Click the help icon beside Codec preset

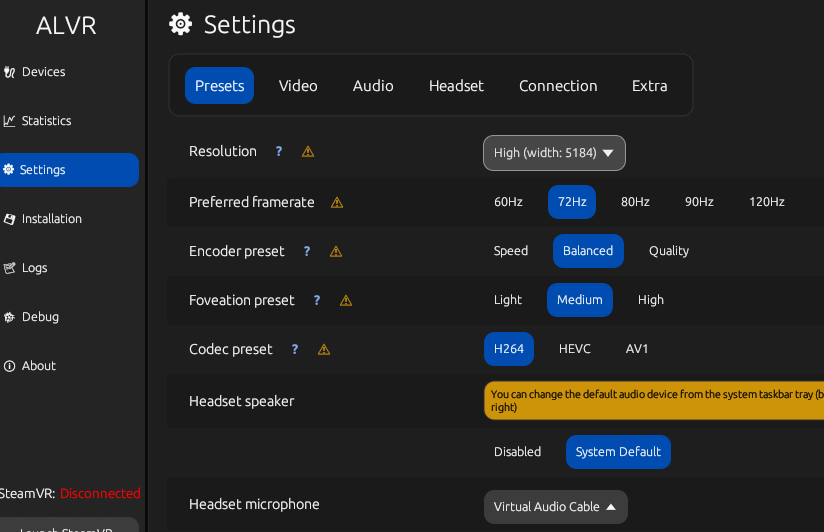[x=295, y=350]
